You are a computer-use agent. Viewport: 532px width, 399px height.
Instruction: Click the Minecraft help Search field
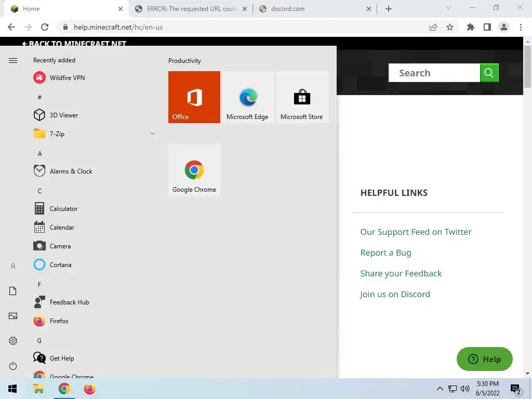434,73
